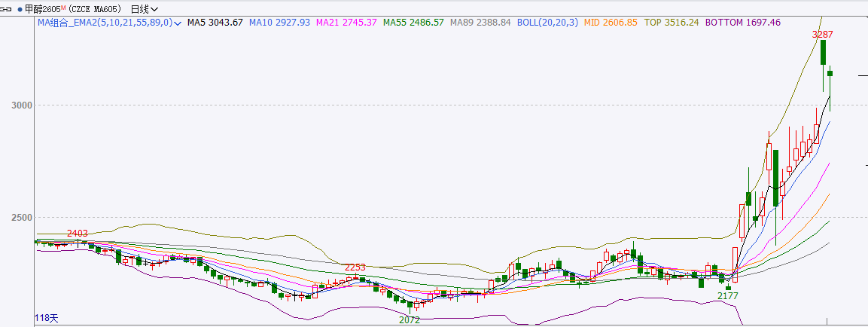Click the 2072 low price marker

pos(409,320)
